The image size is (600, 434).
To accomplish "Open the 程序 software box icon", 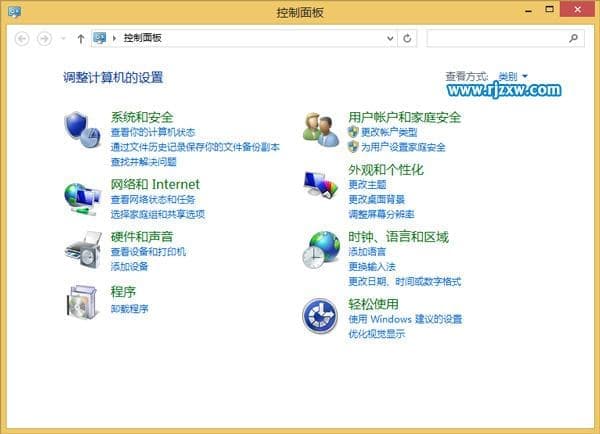I will [82, 302].
